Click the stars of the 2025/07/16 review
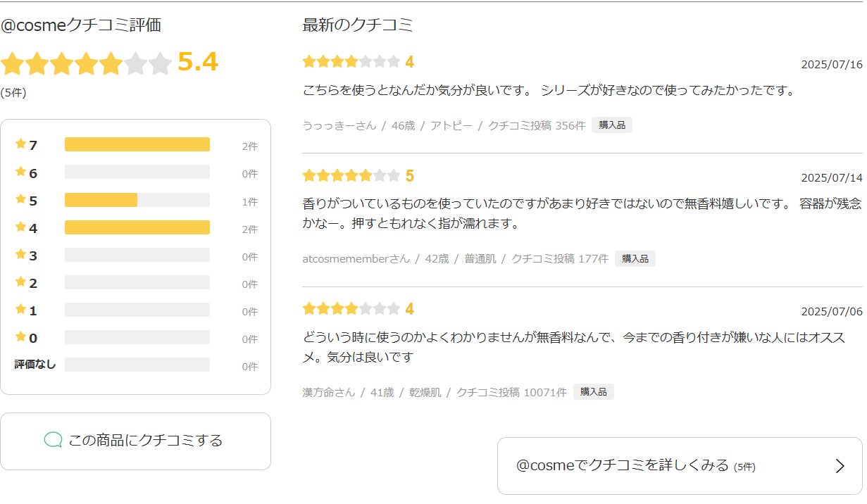The image size is (867, 504). [x=351, y=62]
